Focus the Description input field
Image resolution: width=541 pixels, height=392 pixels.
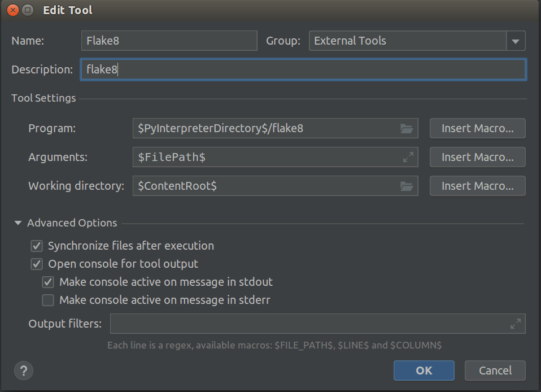coord(303,69)
